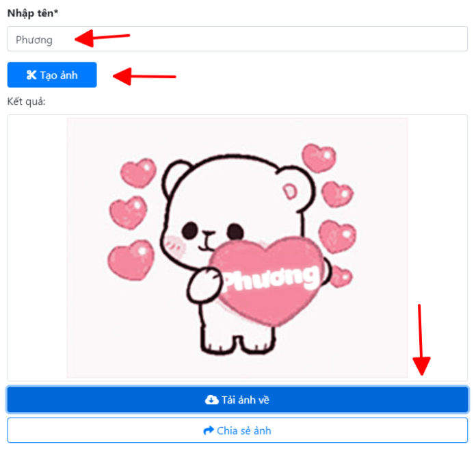Click the bear's blushing pink cheek

pyautogui.click(x=175, y=241)
